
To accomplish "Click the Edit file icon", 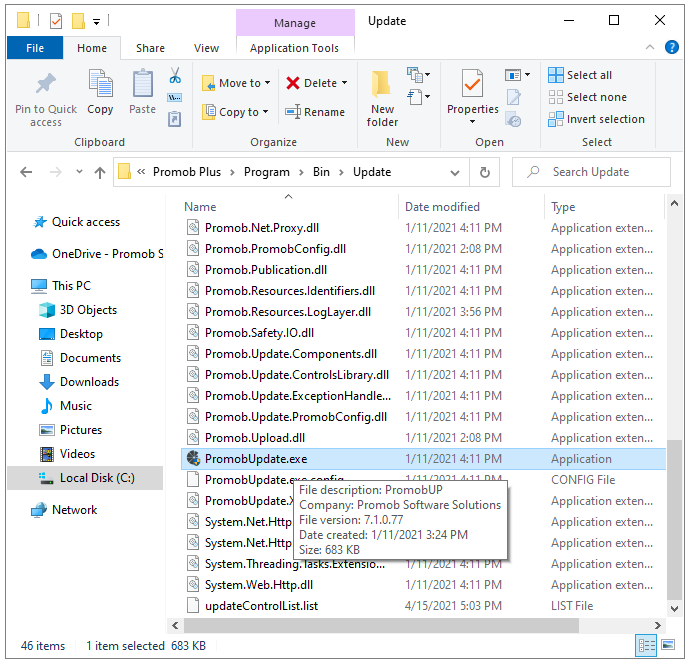I will 514,97.
